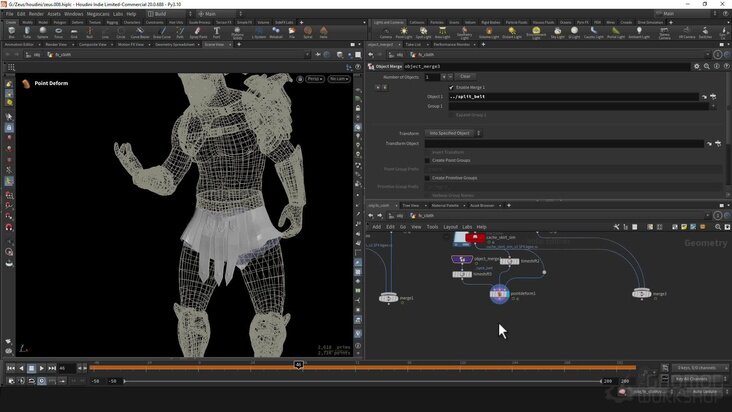Select the pointdeform1 node
The height and width of the screenshot is (412, 732).
499,294
